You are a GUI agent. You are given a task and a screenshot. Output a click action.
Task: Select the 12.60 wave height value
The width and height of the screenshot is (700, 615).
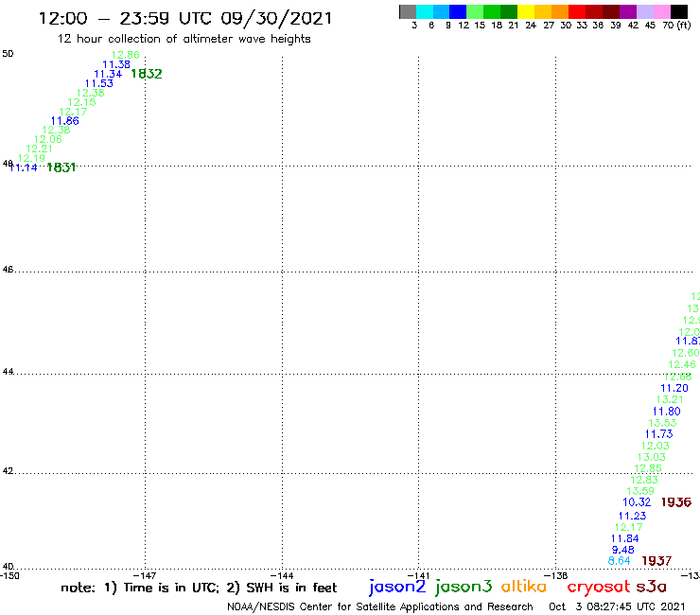pyautogui.click(x=686, y=353)
